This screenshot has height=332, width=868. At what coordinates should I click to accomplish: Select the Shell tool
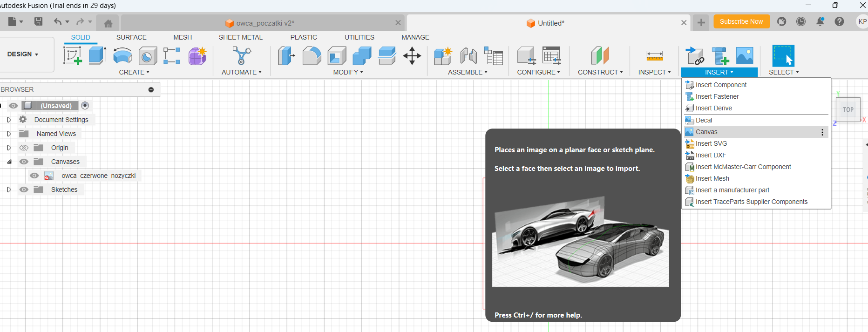[337, 56]
